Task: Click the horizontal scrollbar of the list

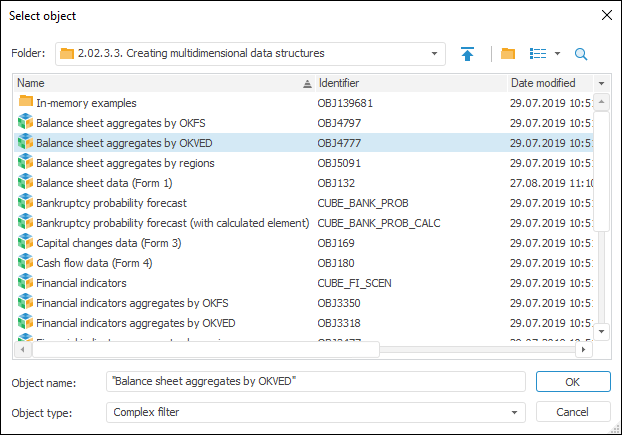Action: click(x=200, y=350)
